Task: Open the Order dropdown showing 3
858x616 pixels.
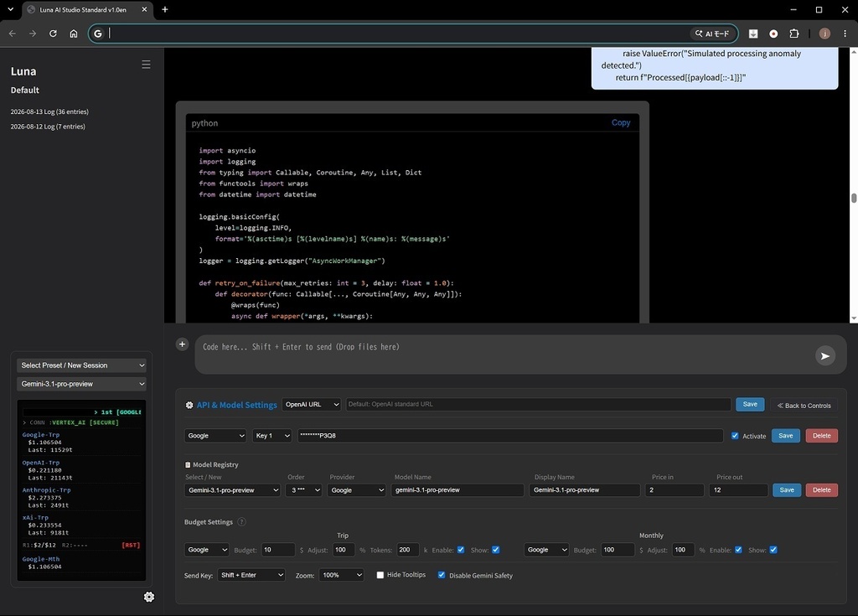Action: coord(303,490)
